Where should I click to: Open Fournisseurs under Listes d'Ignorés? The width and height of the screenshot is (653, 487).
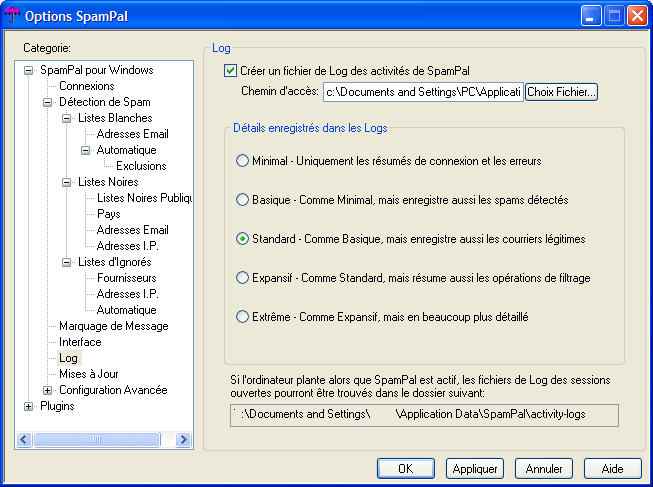[x=127, y=278]
